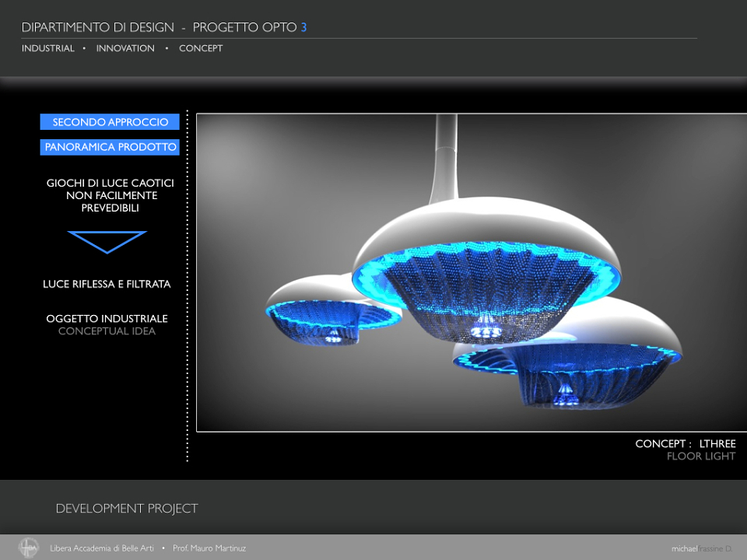Click the PANORAMICA PRODOTTO blue label
747x560 pixels.
(x=110, y=147)
